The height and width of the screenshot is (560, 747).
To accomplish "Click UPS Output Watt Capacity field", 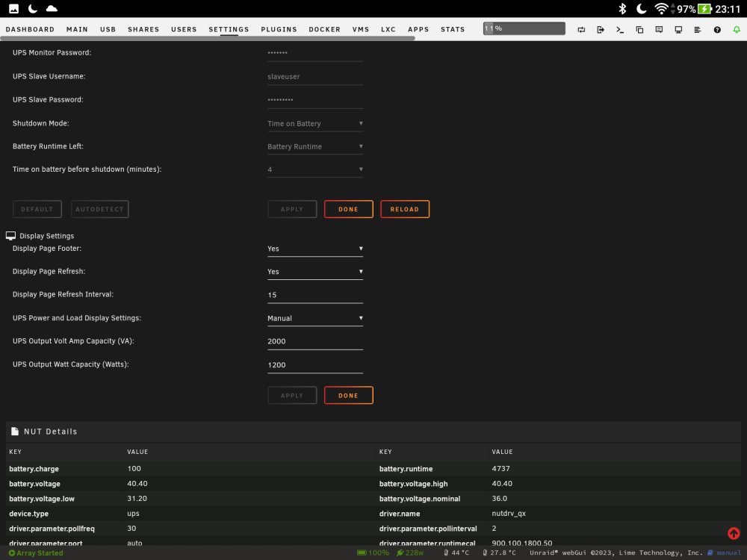I will pyautogui.click(x=315, y=365).
